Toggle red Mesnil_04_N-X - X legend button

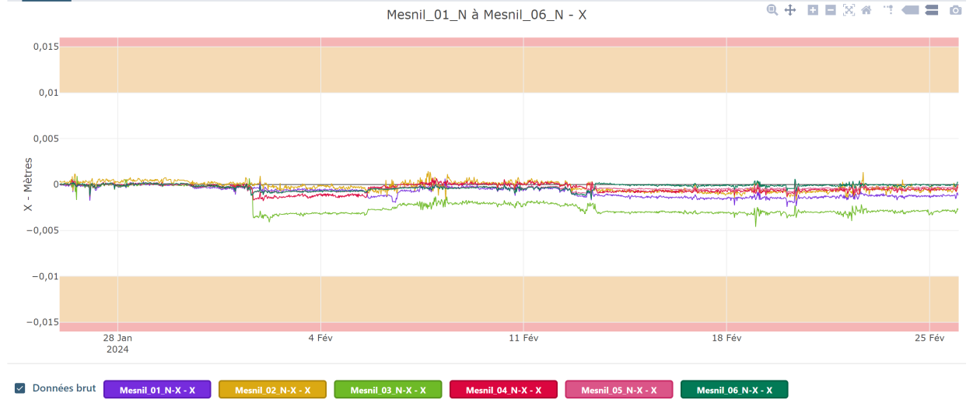(503, 390)
